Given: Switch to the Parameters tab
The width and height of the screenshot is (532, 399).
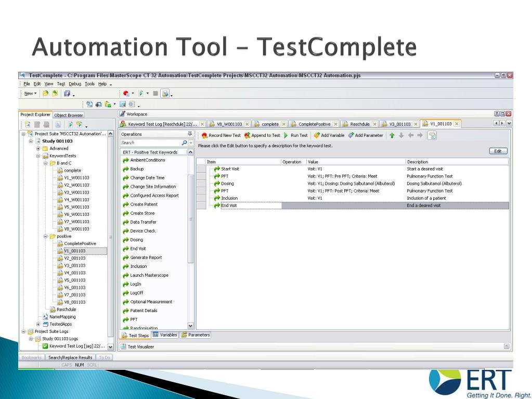Looking at the screenshot, I should pos(196,335).
